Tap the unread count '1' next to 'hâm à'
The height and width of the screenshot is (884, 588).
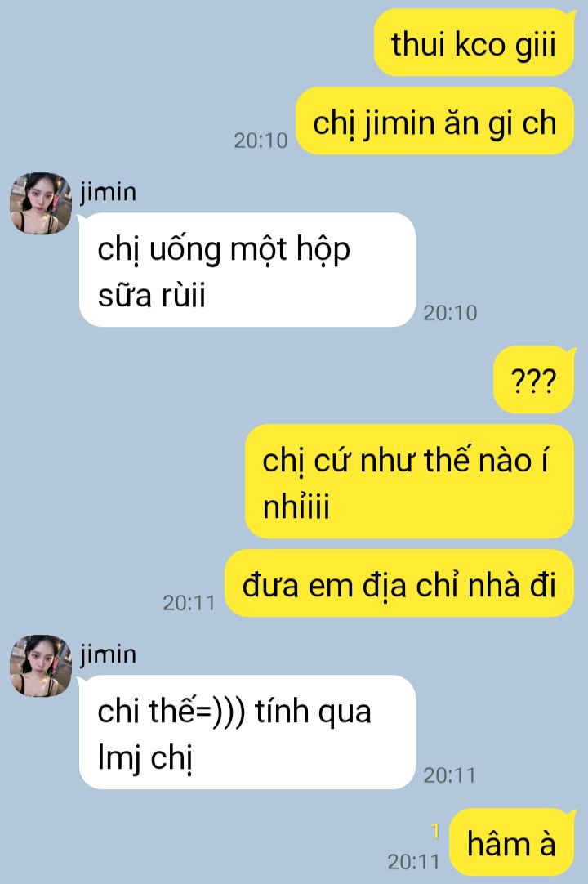click(434, 831)
